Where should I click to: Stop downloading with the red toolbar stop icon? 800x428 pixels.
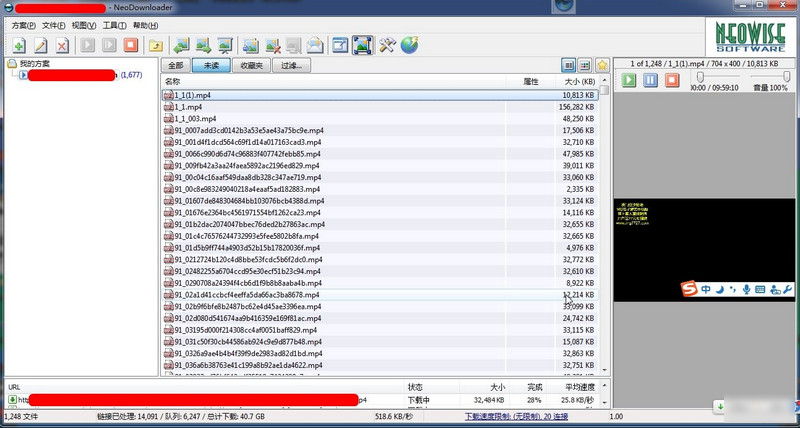coord(131,45)
